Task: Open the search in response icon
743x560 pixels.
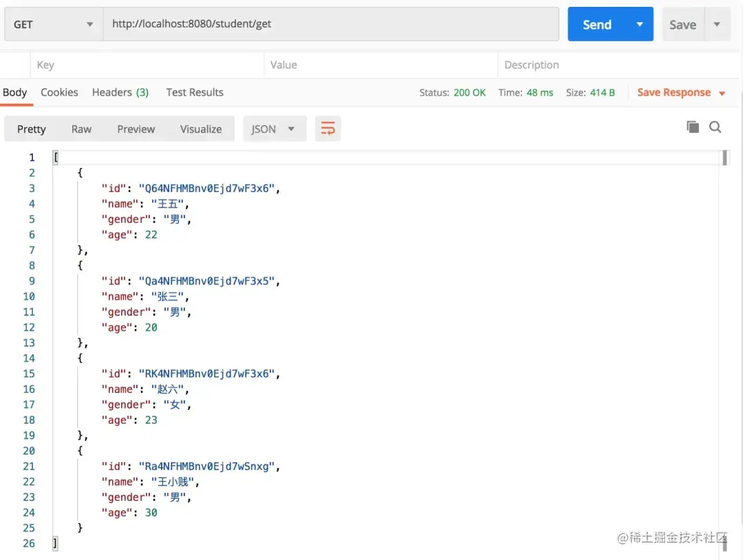Action: (715, 127)
